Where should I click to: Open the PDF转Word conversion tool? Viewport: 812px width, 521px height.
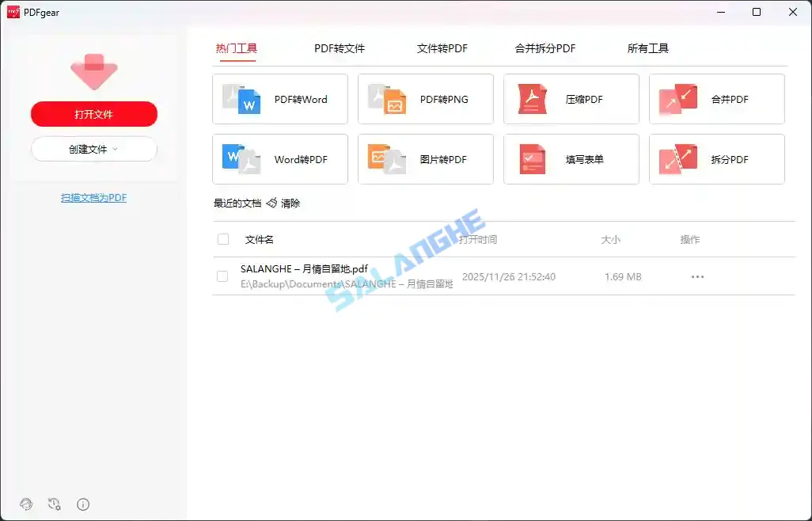coord(279,99)
